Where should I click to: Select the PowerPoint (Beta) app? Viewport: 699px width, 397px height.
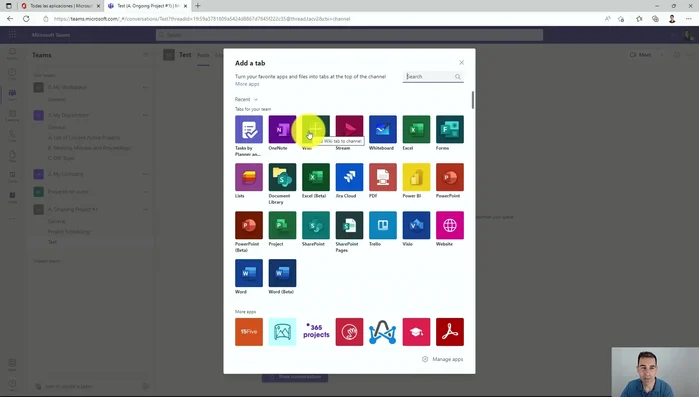(x=249, y=225)
